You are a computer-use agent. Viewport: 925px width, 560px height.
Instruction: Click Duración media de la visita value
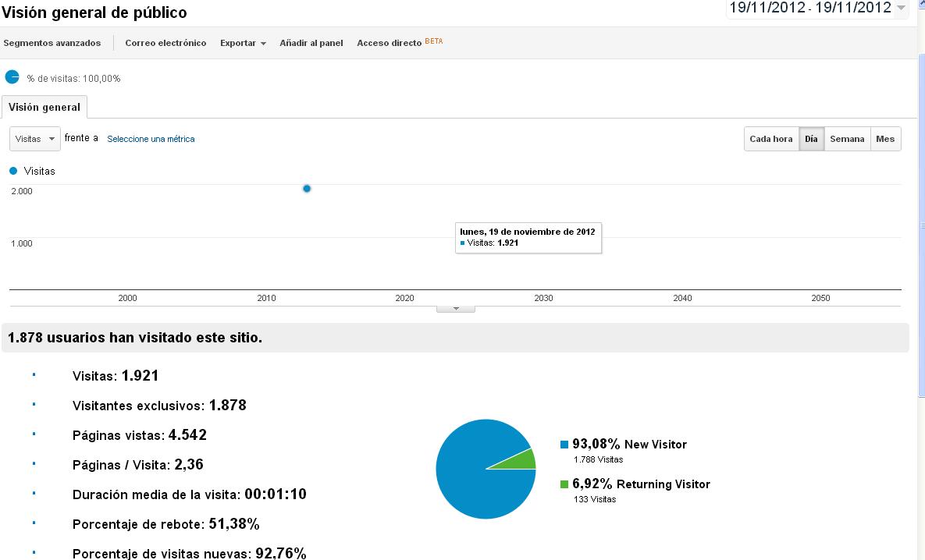click(276, 494)
